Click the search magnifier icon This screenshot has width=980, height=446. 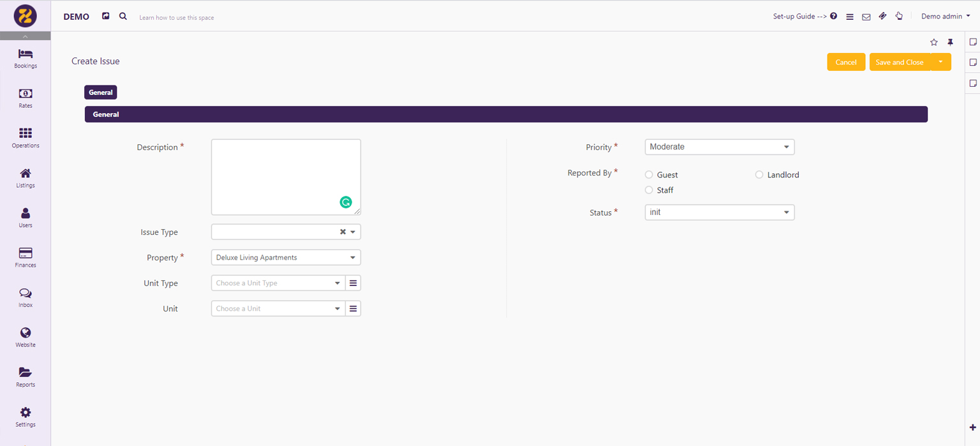(123, 16)
